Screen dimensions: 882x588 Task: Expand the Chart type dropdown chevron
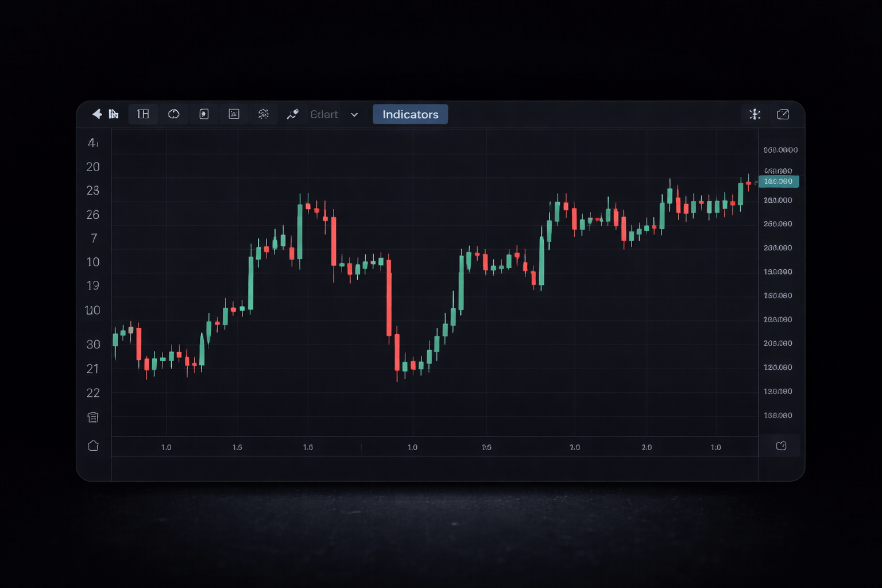354,115
